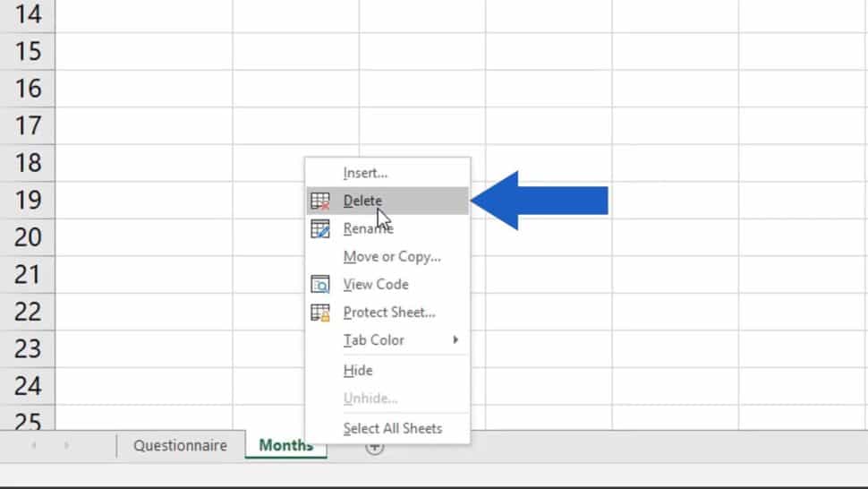Select Protect Sheet... menu entry
This screenshot has width=868, height=489.
[387, 313]
